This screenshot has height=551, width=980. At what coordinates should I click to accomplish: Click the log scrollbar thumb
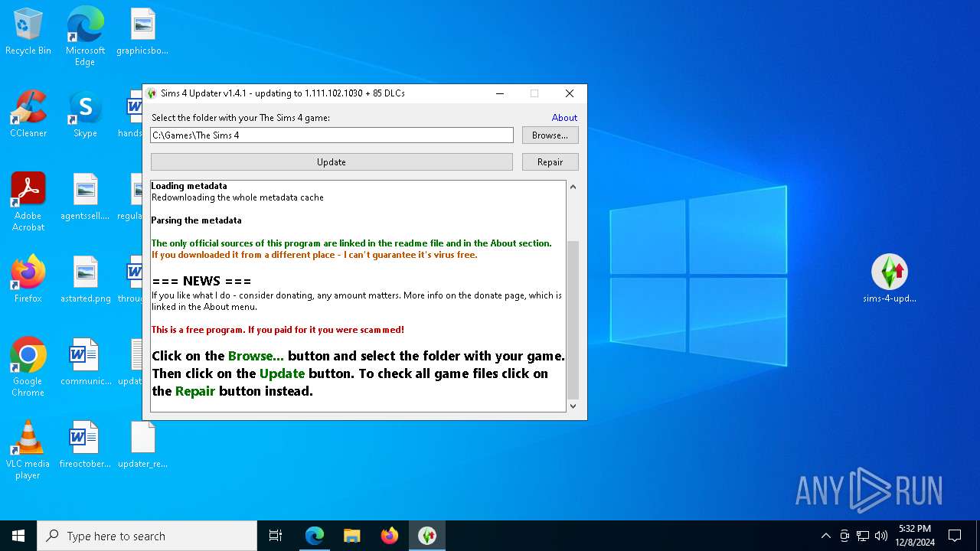tap(573, 320)
